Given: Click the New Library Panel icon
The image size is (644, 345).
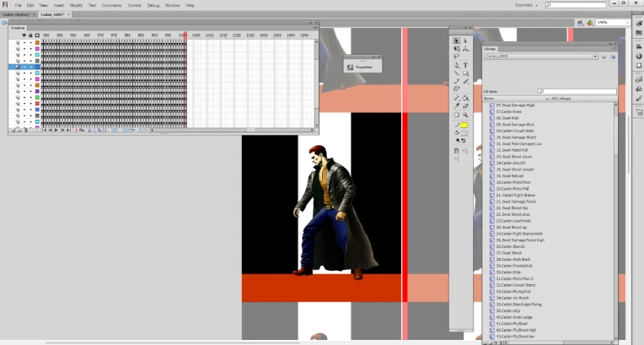Looking at the screenshot, I should click(x=613, y=57).
